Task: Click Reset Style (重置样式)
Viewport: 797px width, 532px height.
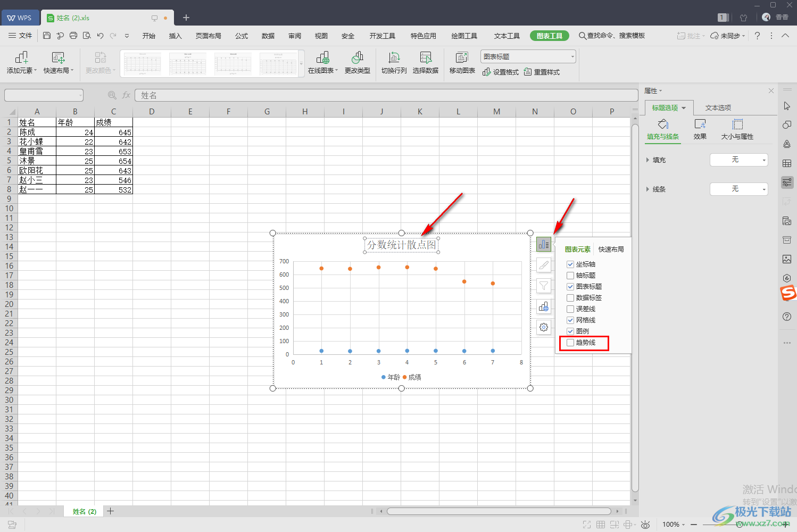Action: tap(542, 72)
